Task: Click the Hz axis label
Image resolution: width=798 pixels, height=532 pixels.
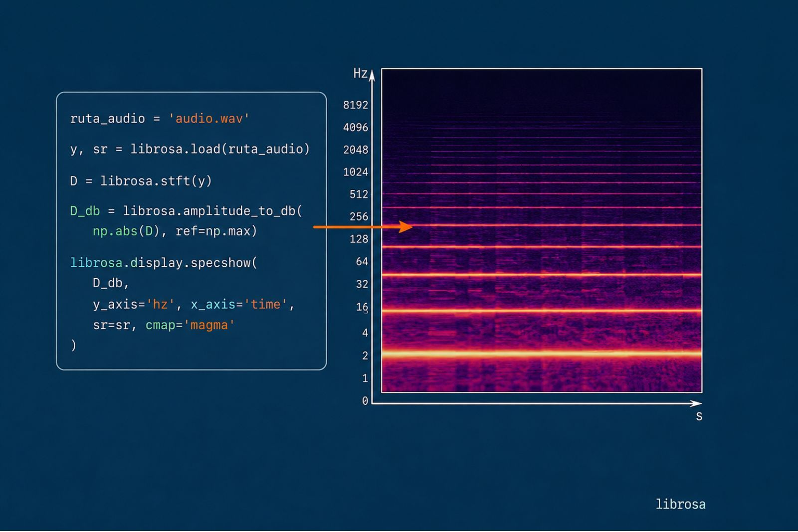Action: (x=361, y=73)
